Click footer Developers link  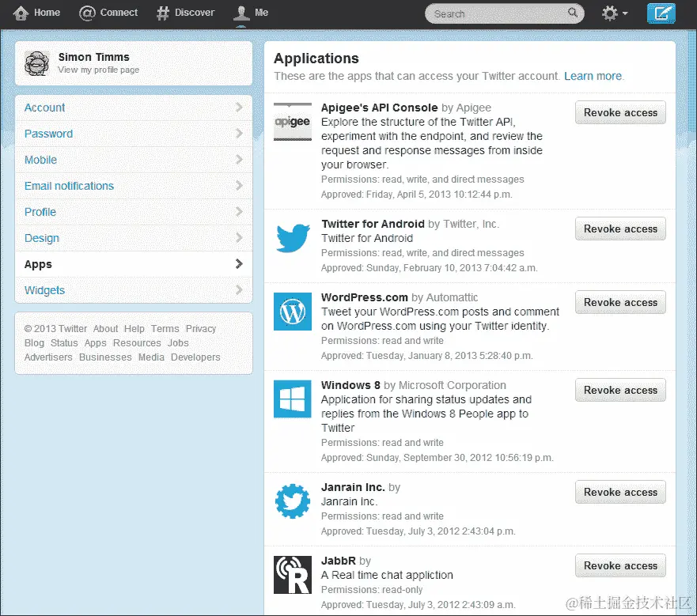195,357
